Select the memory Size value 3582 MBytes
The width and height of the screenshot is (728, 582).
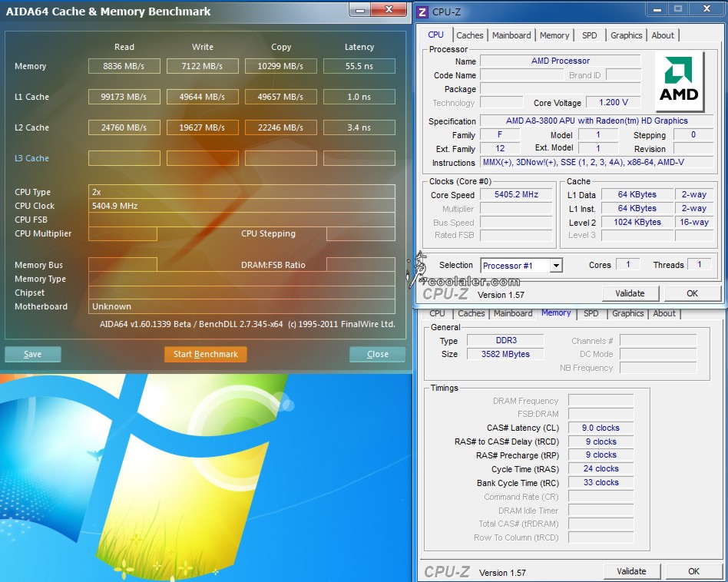click(505, 354)
